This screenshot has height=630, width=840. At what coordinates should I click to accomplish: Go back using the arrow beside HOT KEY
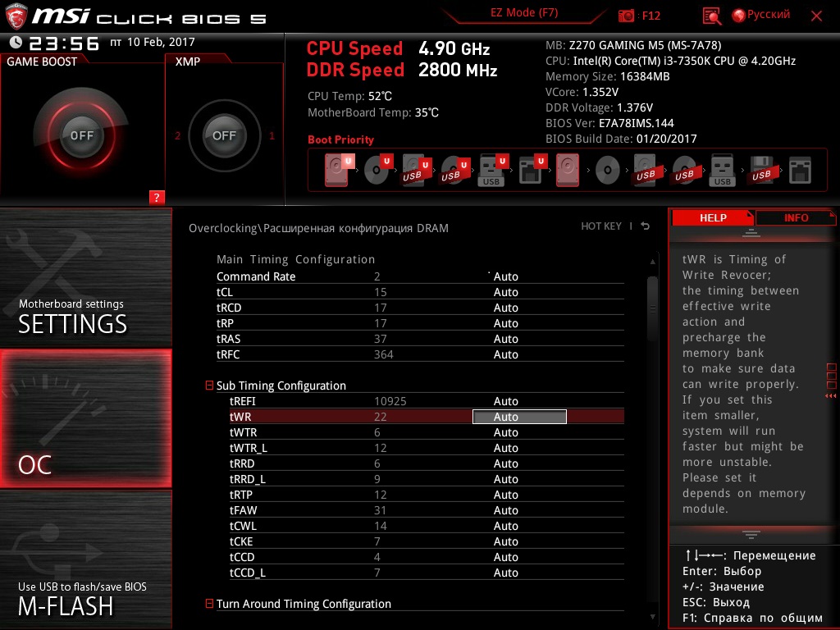pyautogui.click(x=646, y=226)
